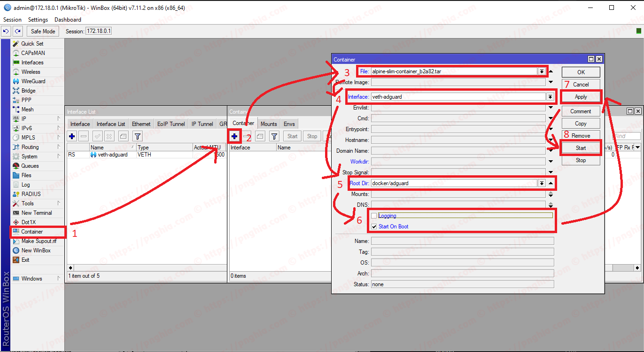The width and height of the screenshot is (644, 352).
Task: Open the Settings menu
Action: tap(38, 20)
